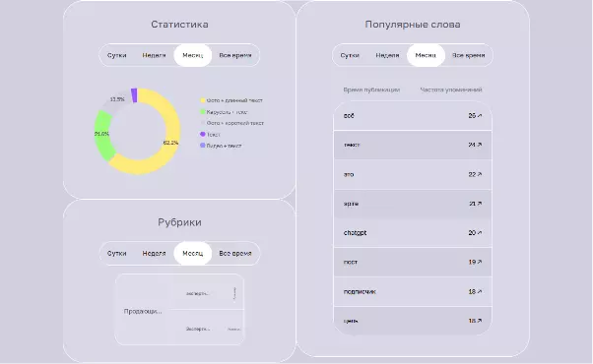Click the arrow icon next to count 26
593x364 pixels.
480,115
